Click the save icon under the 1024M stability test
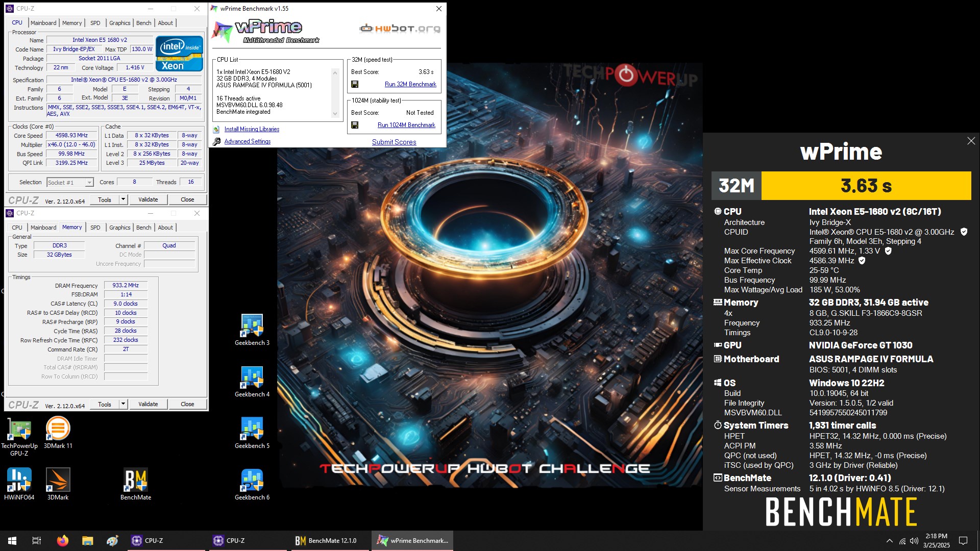This screenshot has width=980, height=551. coord(355,125)
